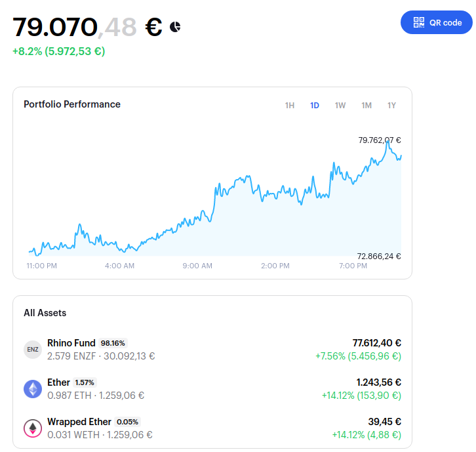Select the 1D time range
Image resolution: width=476 pixels, height=452 pixels.
pos(315,106)
